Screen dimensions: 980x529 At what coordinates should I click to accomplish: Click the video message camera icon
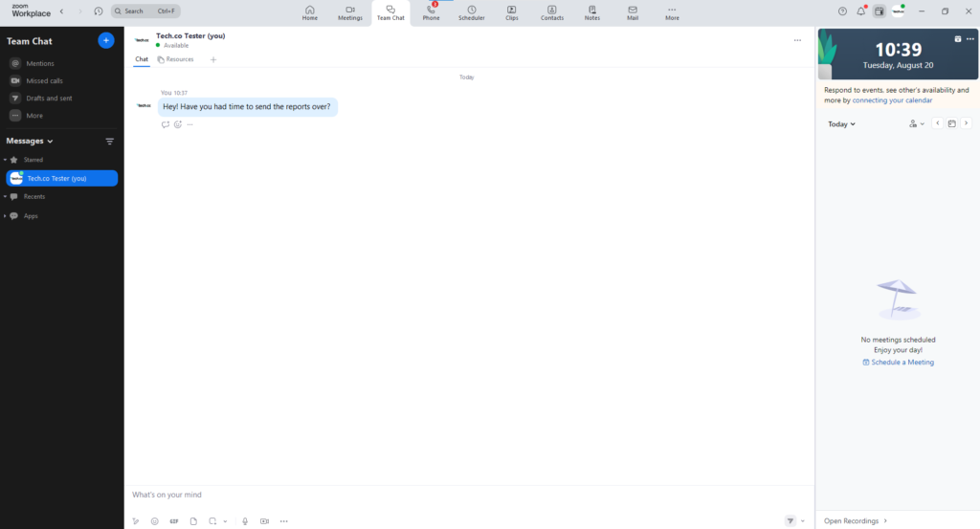(x=264, y=521)
